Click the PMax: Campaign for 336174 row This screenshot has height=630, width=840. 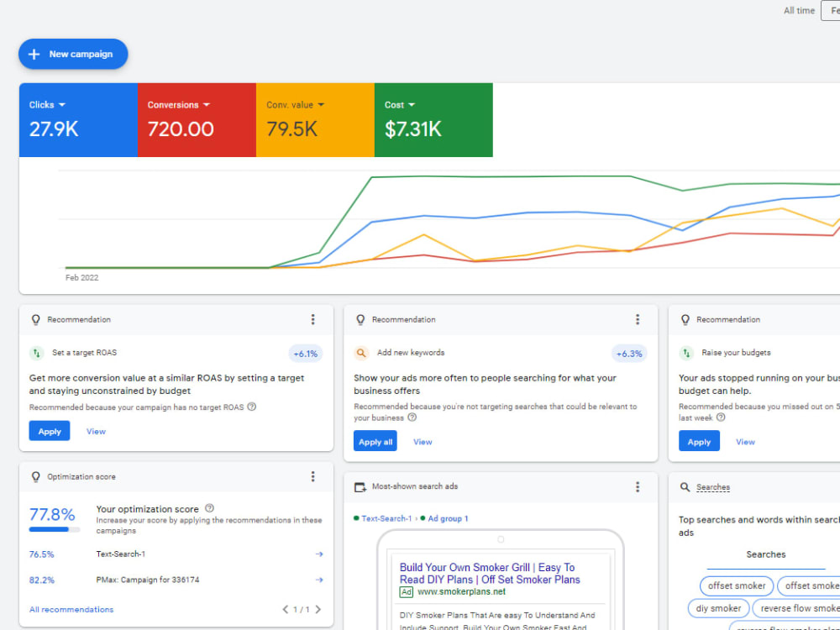(x=176, y=580)
